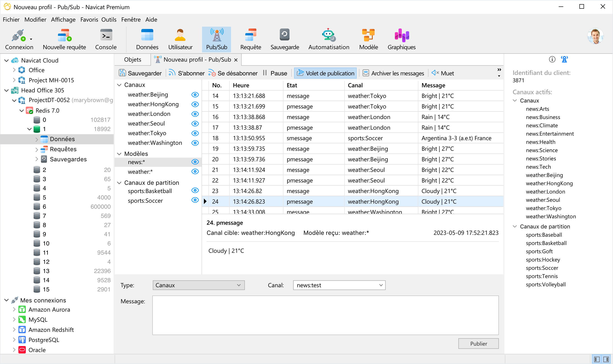Viewport: 613px width, 364px height.
Task: Close the Nouveau profil - Pub/Sub tab
Action: pos(236,60)
